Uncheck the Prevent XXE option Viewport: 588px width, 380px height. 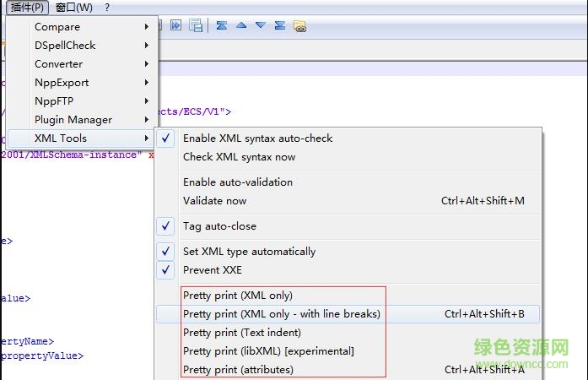[x=212, y=270]
